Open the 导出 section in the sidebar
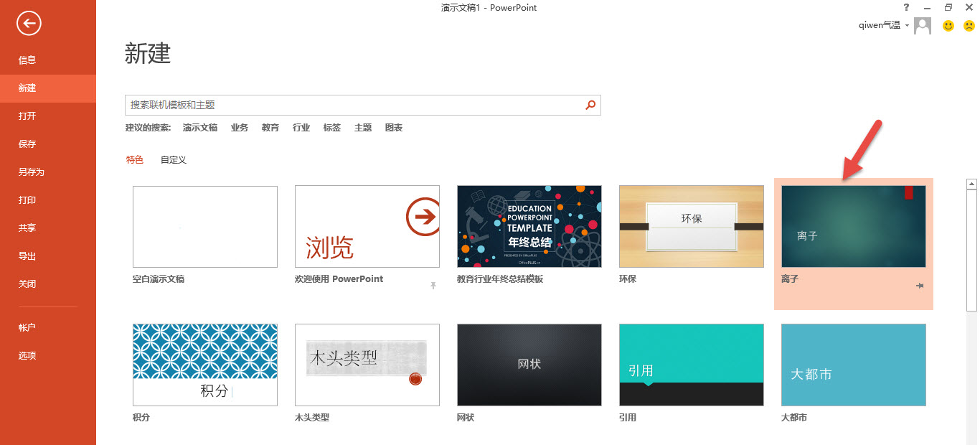 27,256
